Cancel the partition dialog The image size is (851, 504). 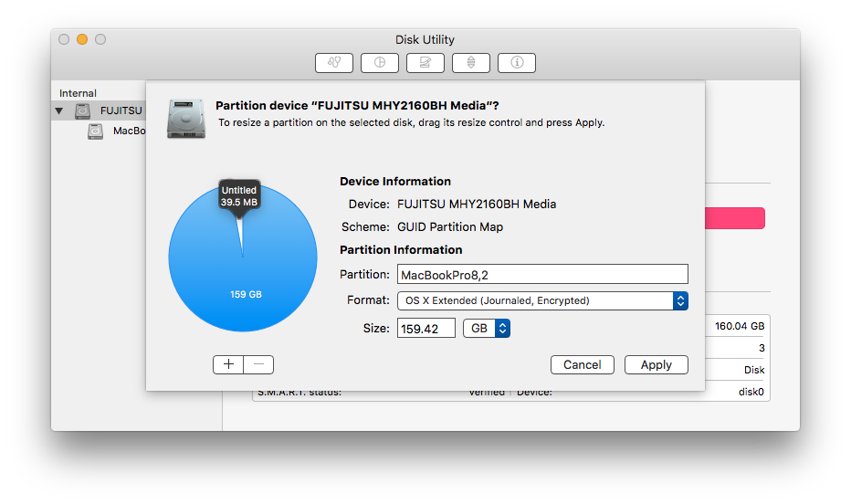(583, 364)
